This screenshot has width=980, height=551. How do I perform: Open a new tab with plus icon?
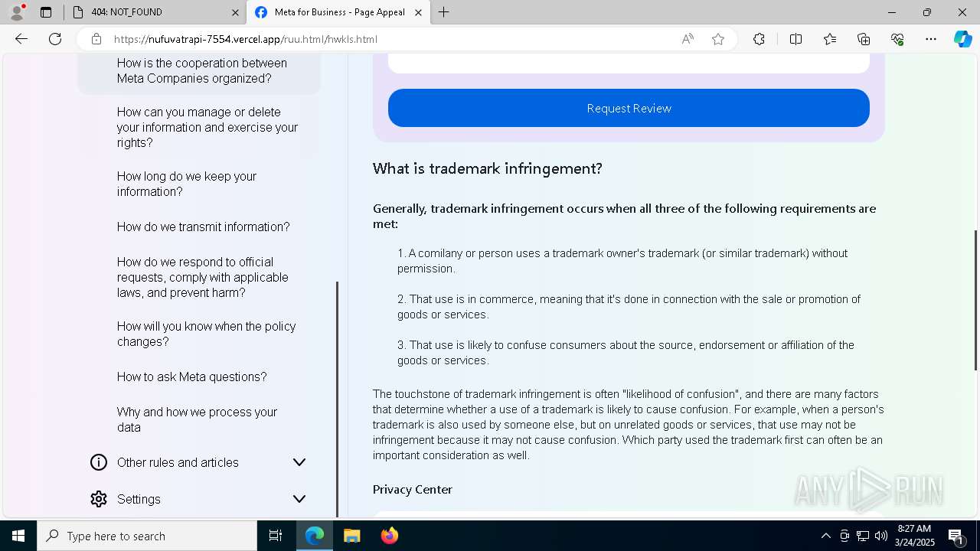click(x=444, y=12)
